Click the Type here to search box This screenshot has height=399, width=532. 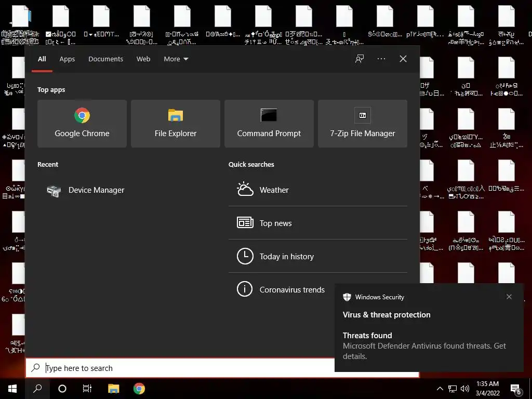[x=180, y=368]
